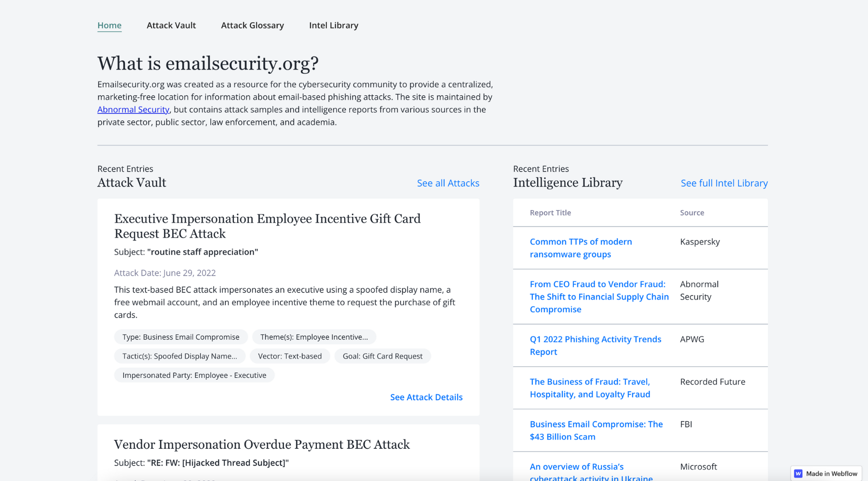The height and width of the screenshot is (481, 868).
Task: Click the Webflow logo icon in the badge
Action: [x=799, y=474]
